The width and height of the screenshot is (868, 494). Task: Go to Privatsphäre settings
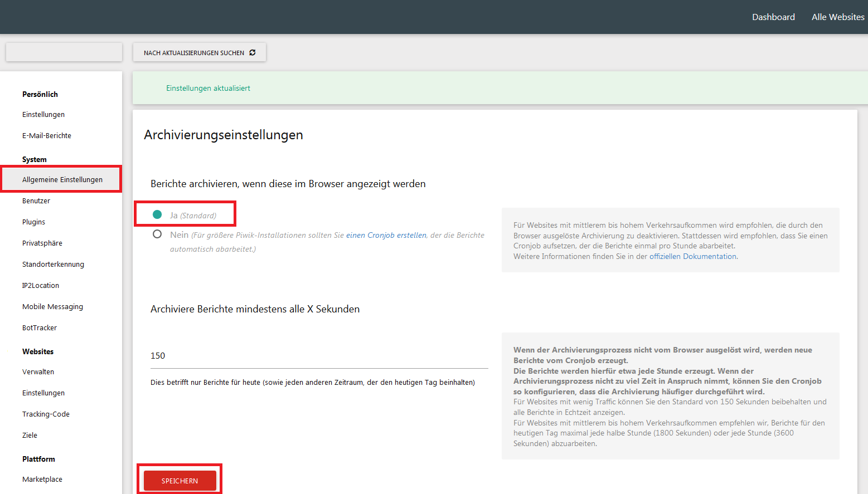pos(42,243)
